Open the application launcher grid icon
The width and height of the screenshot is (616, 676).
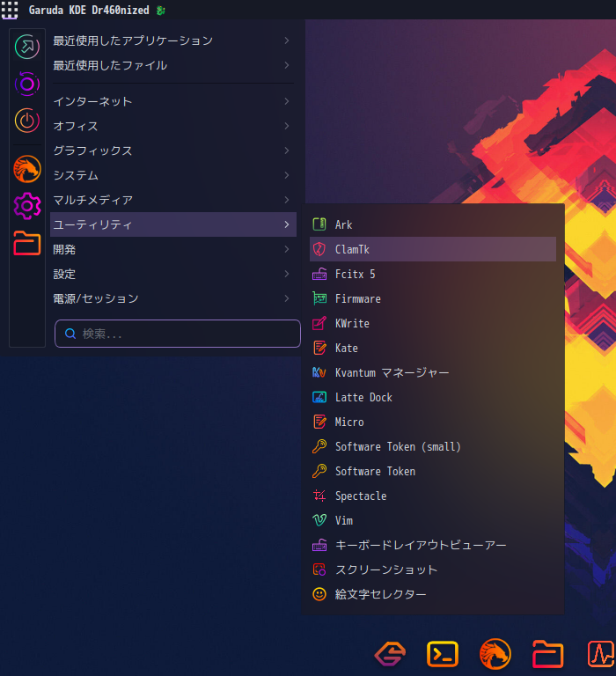pyautogui.click(x=10, y=10)
